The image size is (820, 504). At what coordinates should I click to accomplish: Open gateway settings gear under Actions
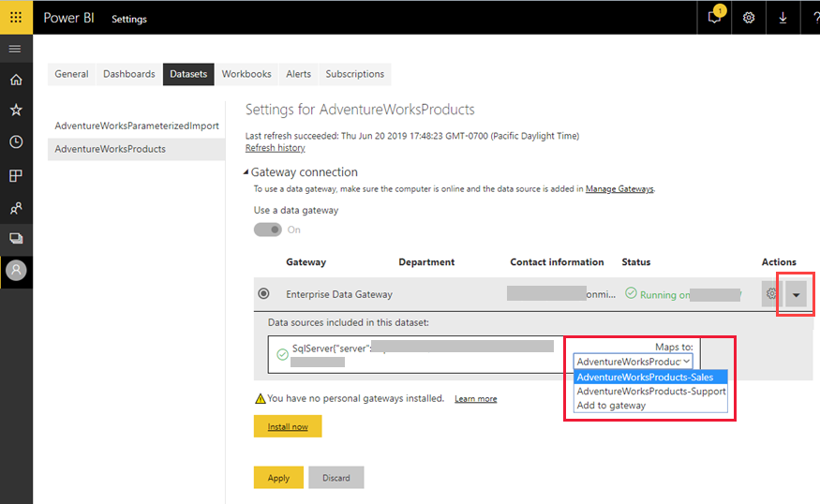tap(771, 294)
